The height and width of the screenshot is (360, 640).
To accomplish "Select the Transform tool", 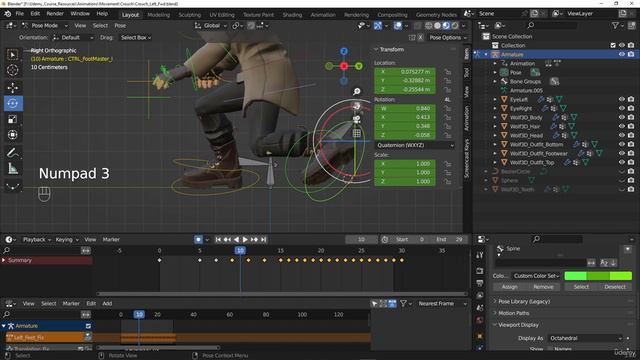I will coord(13,135).
